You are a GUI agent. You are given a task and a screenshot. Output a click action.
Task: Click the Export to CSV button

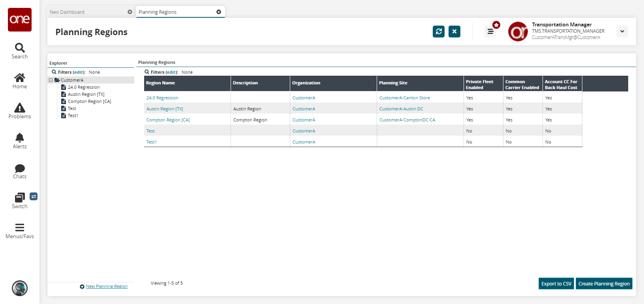click(556, 283)
